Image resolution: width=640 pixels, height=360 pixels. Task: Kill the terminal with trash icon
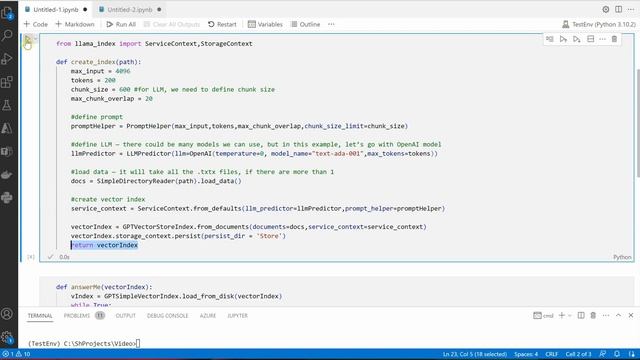[x=593, y=315]
